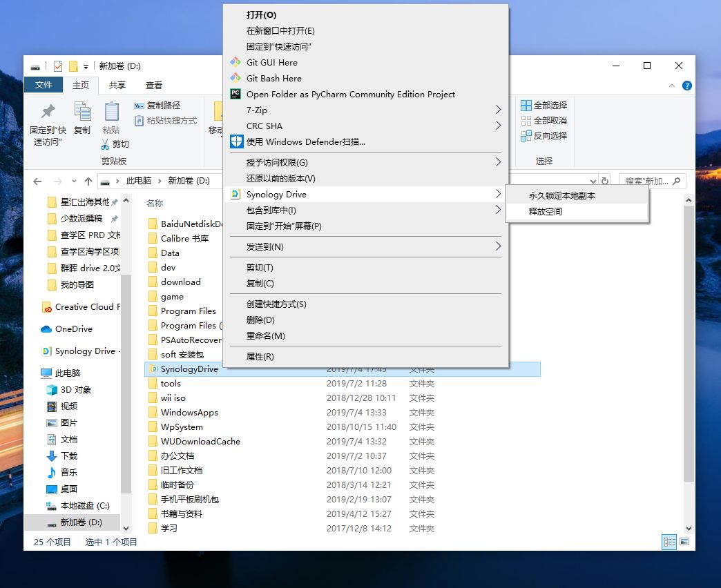Choose 删除(D) in context menu
The height and width of the screenshot is (588, 721).
[x=365, y=320]
